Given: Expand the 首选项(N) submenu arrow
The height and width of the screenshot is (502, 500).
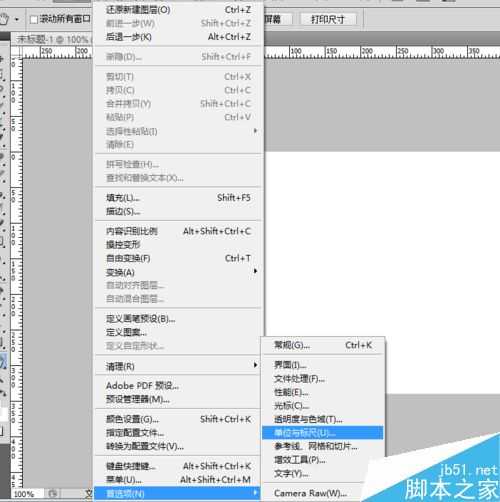Looking at the screenshot, I should click(255, 492).
